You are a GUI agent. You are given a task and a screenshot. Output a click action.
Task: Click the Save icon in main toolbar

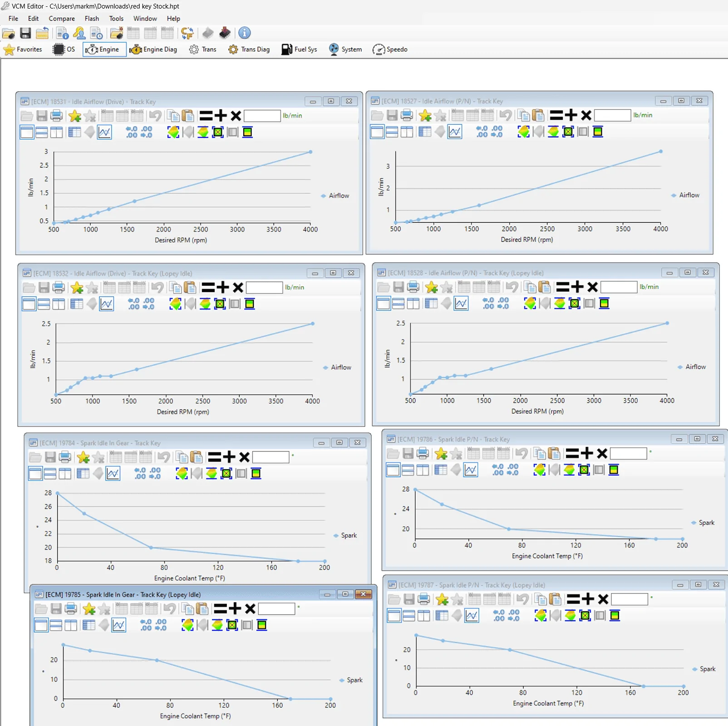click(25, 33)
